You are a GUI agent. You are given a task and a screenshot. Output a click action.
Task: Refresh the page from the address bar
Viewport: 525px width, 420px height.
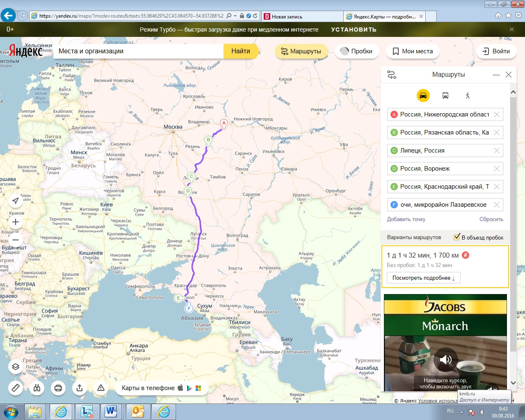point(255,16)
